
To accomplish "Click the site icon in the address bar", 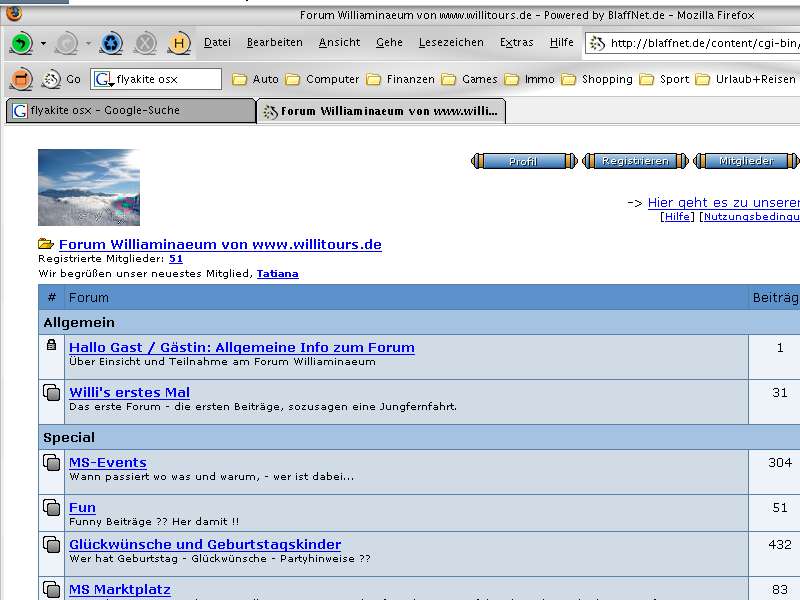I will [x=597, y=43].
